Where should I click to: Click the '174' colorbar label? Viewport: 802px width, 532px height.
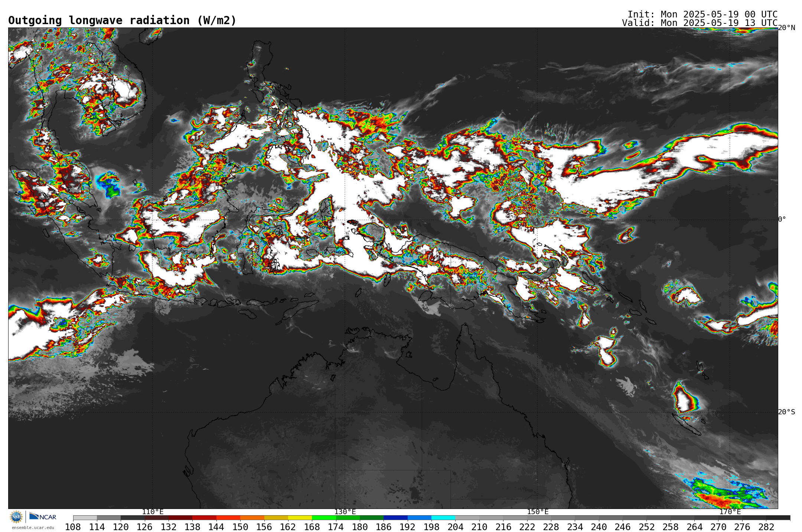(x=336, y=527)
